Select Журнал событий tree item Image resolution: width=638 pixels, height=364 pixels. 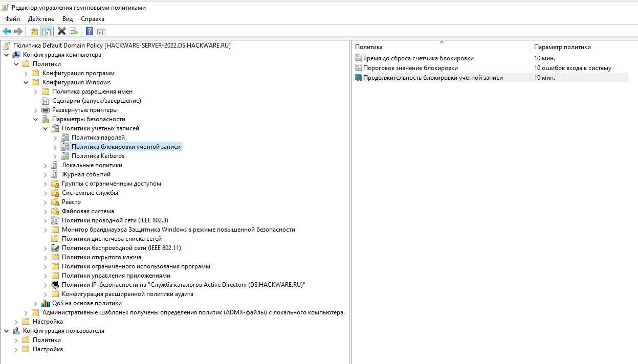[x=86, y=174]
